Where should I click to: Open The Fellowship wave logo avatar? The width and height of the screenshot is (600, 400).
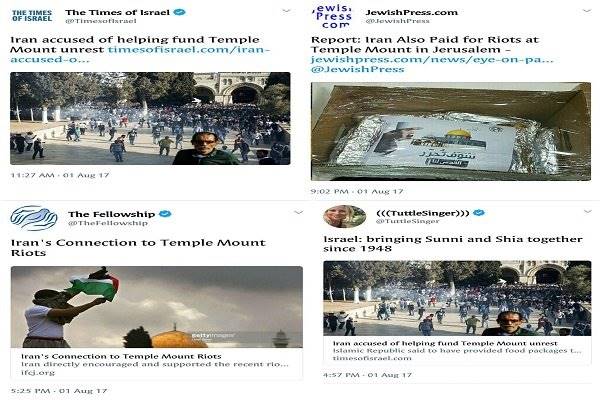[34, 218]
